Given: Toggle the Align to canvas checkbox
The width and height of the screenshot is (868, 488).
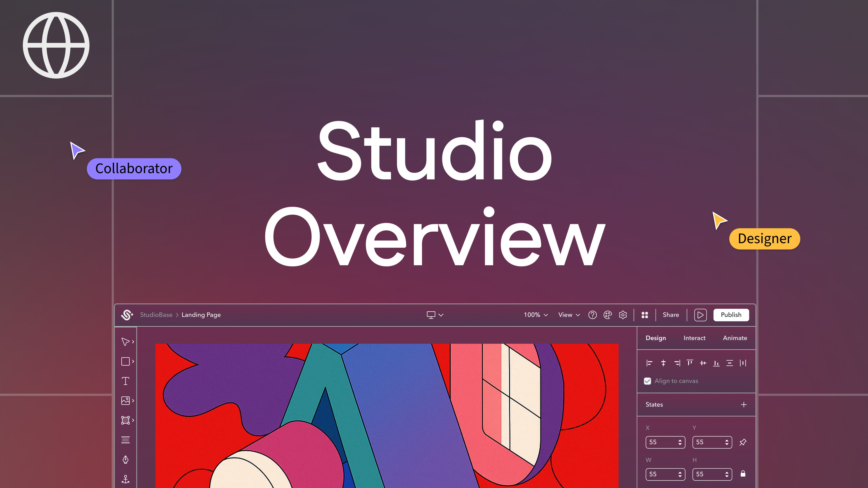Looking at the screenshot, I should (647, 381).
